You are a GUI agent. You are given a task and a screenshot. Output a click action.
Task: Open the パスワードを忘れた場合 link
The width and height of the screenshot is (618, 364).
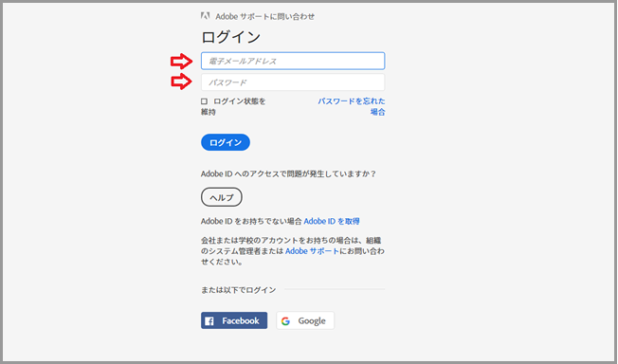point(351,106)
